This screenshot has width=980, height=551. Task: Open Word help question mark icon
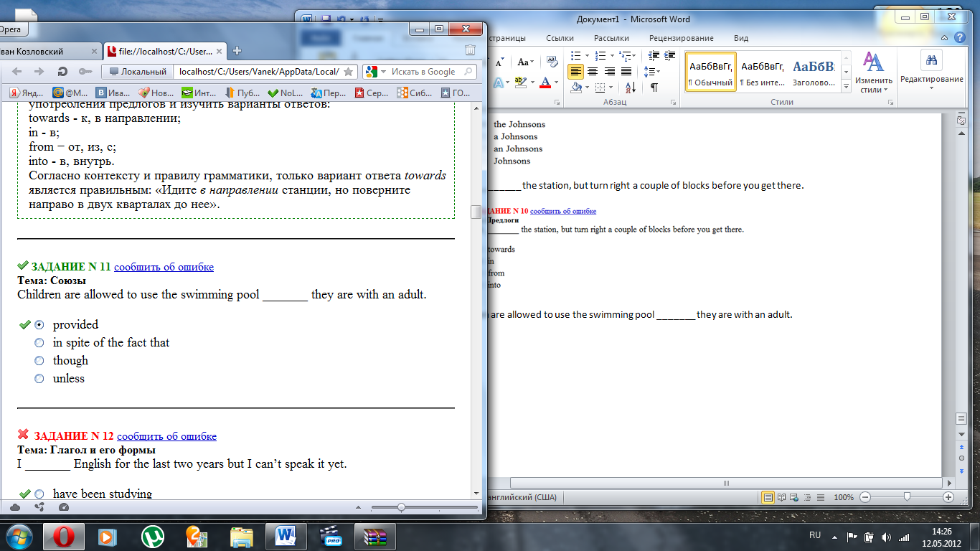(960, 37)
